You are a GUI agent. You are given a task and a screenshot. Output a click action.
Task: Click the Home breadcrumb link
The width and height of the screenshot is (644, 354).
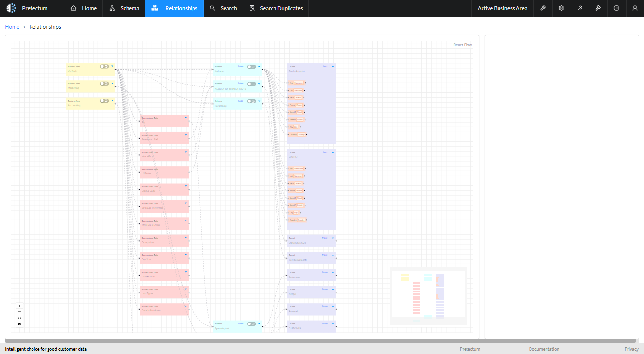[x=12, y=27]
